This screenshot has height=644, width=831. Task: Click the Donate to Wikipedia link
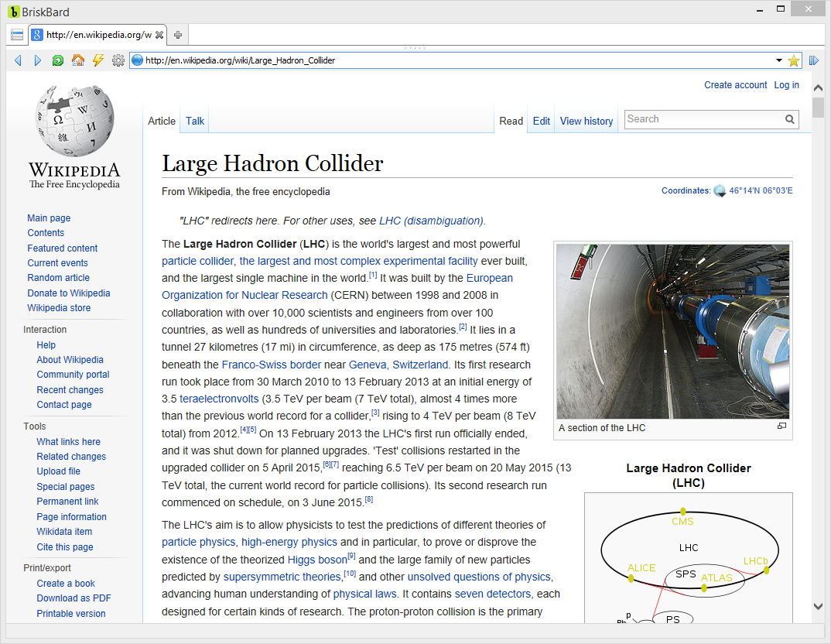(69, 293)
